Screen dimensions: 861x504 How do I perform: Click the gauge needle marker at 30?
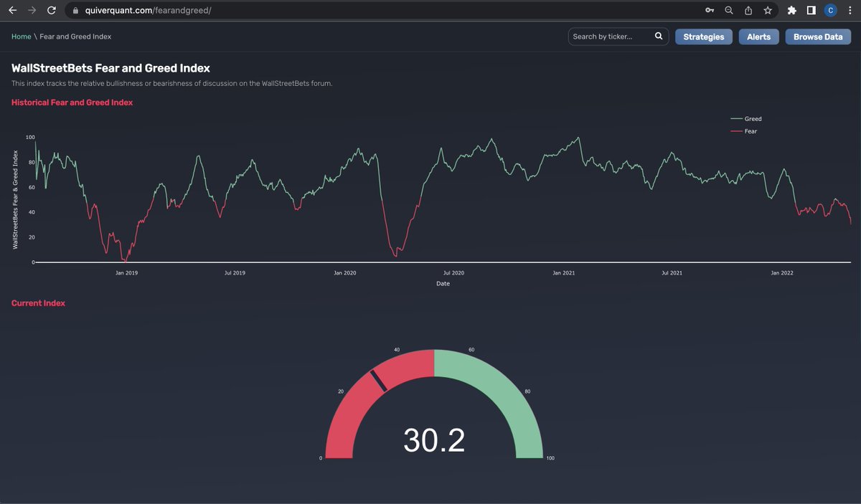379,381
